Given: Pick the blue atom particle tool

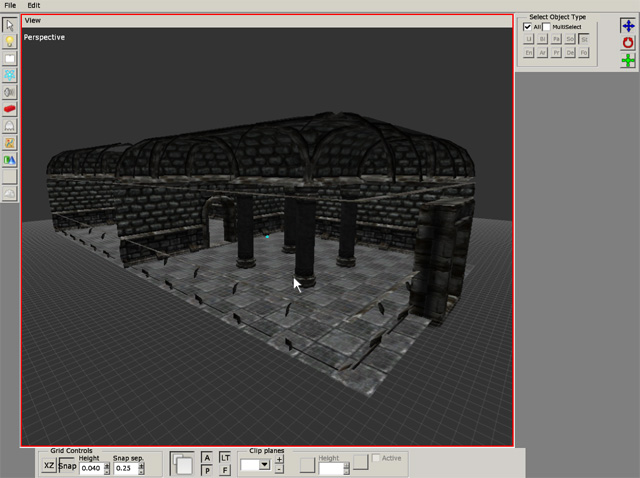Looking at the screenshot, I should click(9, 75).
